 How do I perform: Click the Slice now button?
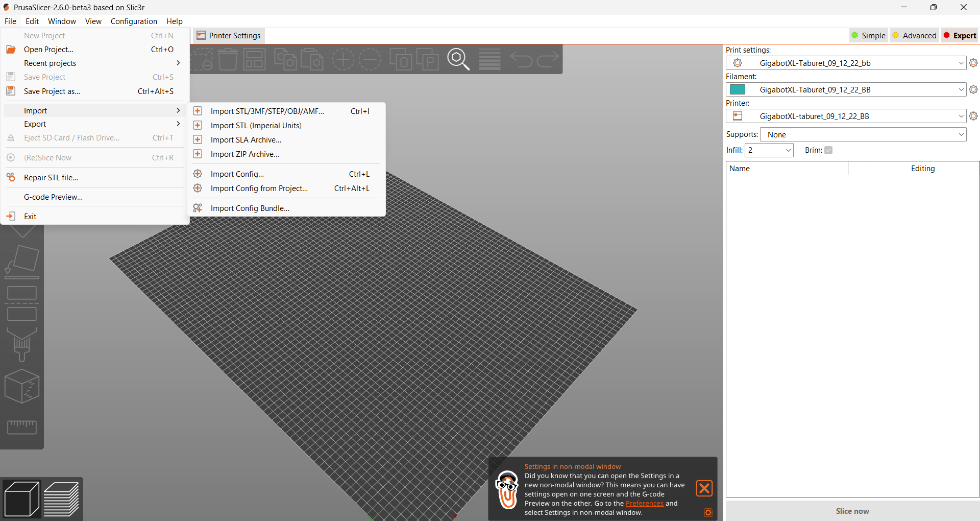(x=852, y=511)
